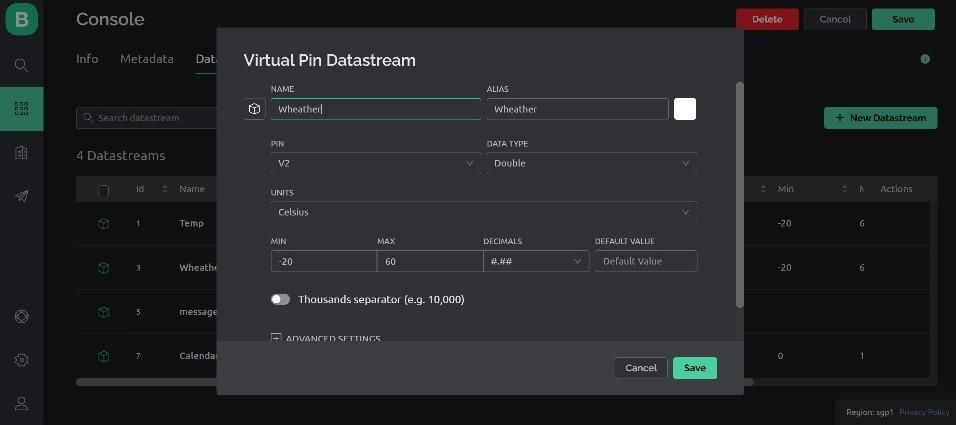Click the top bar Save button
Viewport: 956px width, 425px height.
coord(903,19)
